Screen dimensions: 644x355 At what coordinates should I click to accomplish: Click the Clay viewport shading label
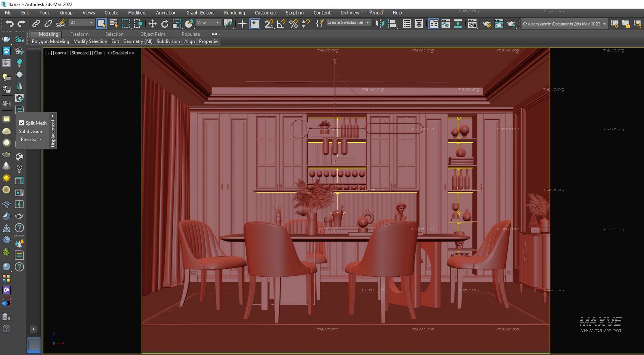98,53
